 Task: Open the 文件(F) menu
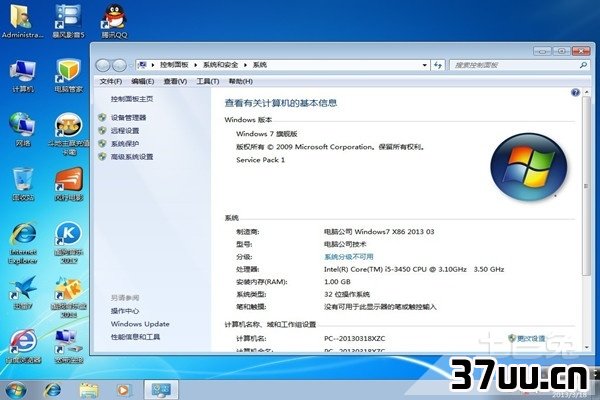pos(111,81)
